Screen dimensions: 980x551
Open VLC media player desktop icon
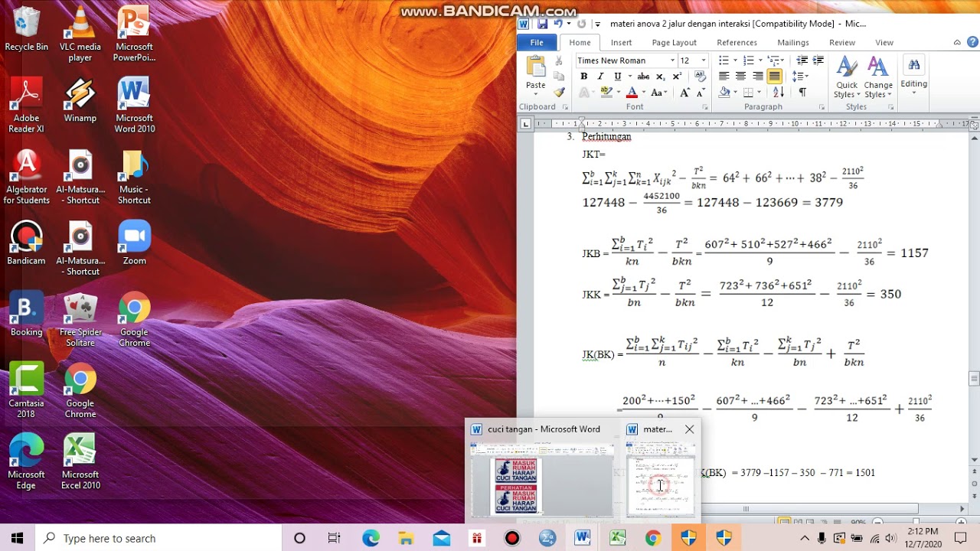tap(80, 35)
